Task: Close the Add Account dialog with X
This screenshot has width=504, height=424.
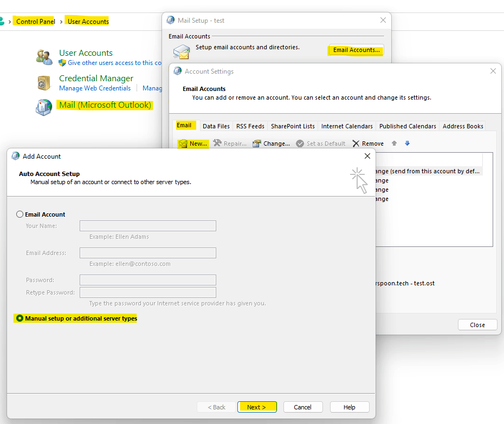Action: [367, 156]
